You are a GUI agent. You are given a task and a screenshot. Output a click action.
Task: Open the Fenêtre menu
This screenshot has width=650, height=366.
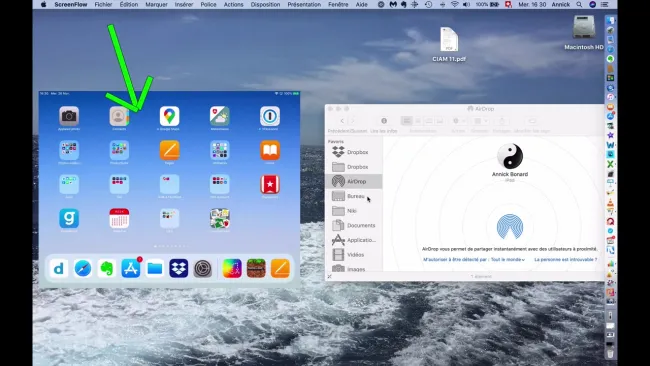[x=338, y=5]
